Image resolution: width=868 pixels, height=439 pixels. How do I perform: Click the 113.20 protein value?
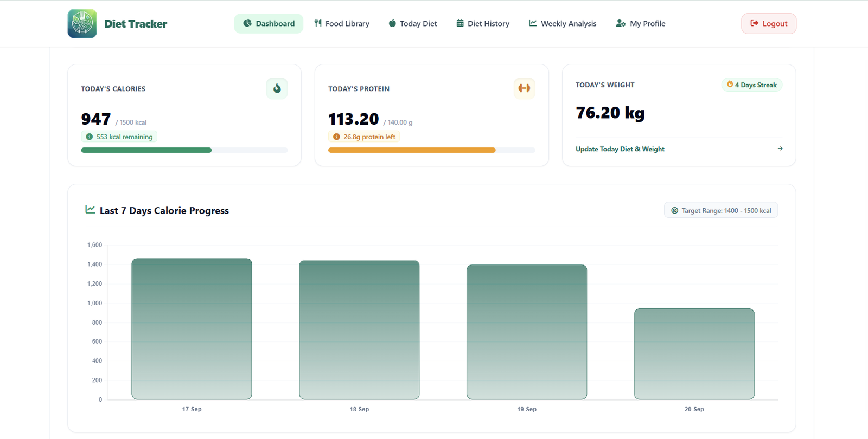[353, 119]
